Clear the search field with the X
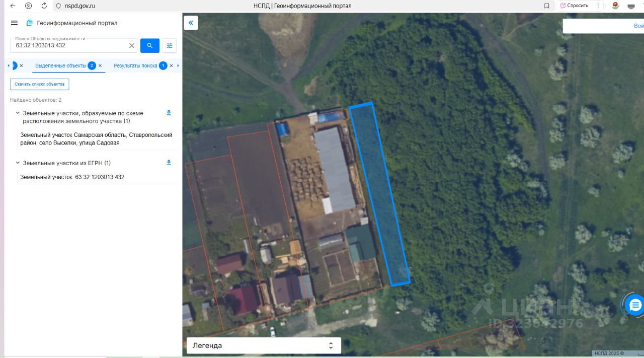 coord(132,45)
